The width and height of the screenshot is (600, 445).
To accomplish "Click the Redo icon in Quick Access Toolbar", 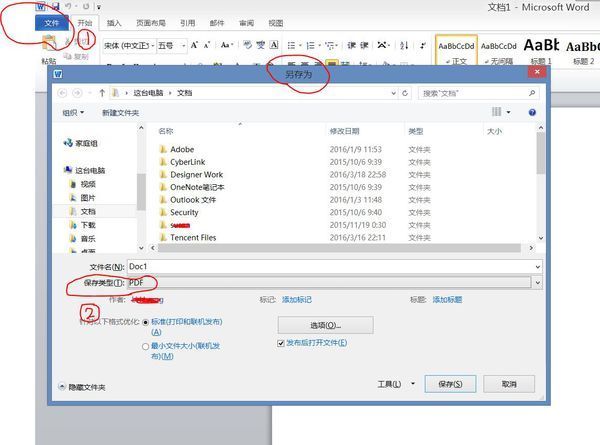I will pos(86,6).
